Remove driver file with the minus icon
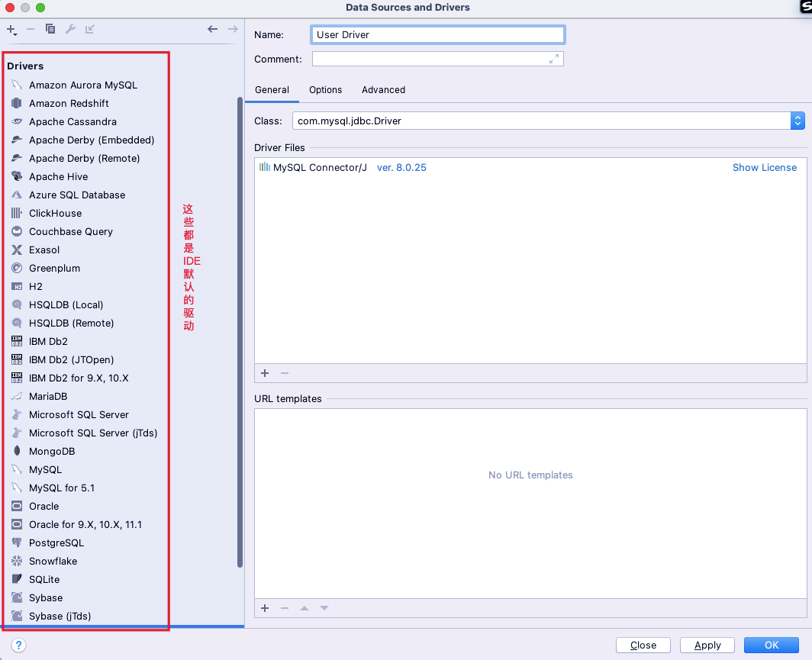 (x=285, y=373)
